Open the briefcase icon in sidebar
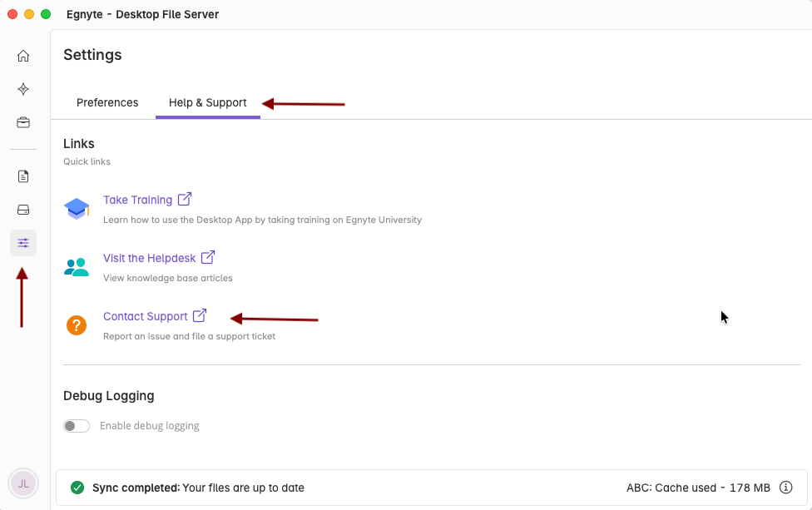 (x=23, y=122)
